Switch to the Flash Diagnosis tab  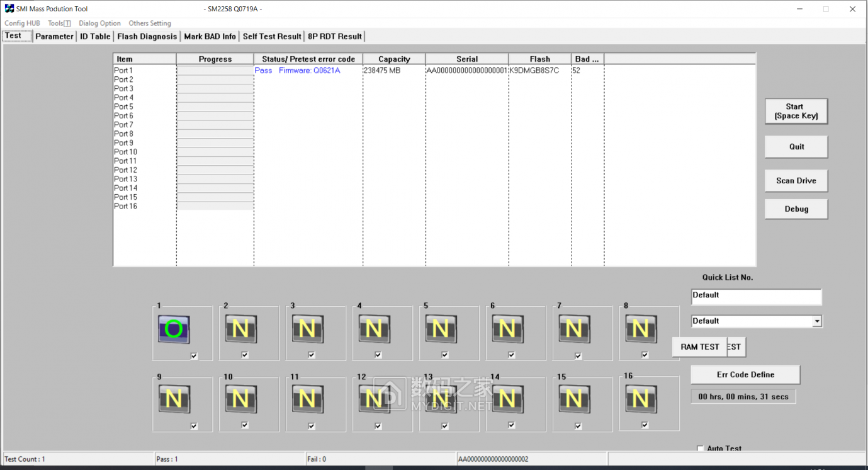[x=147, y=37]
